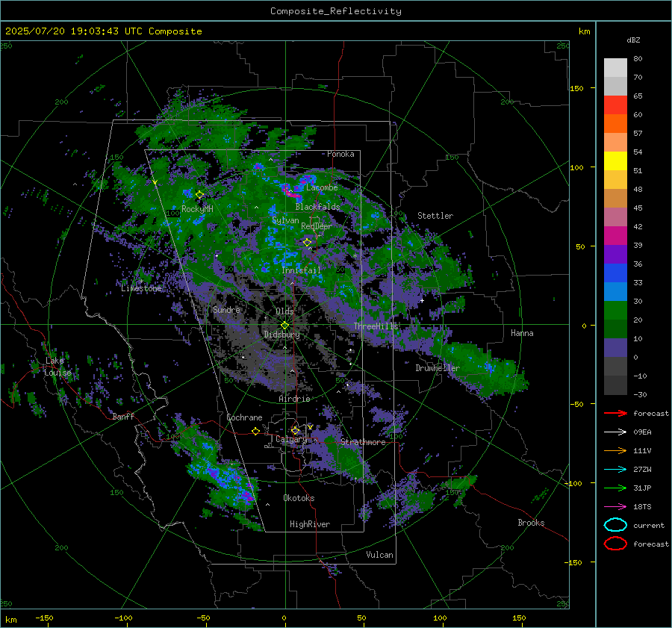Select the RockyMH label
Image resolution: width=672 pixels, height=628 pixels.
pos(197,209)
